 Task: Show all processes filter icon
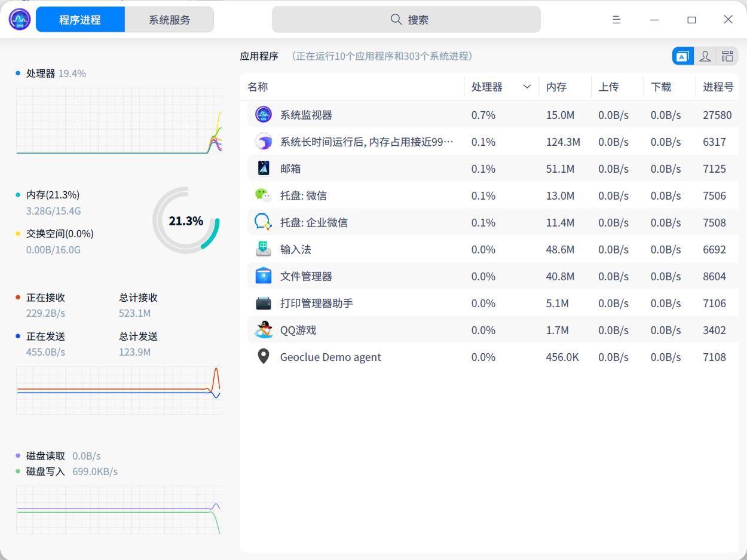(727, 56)
